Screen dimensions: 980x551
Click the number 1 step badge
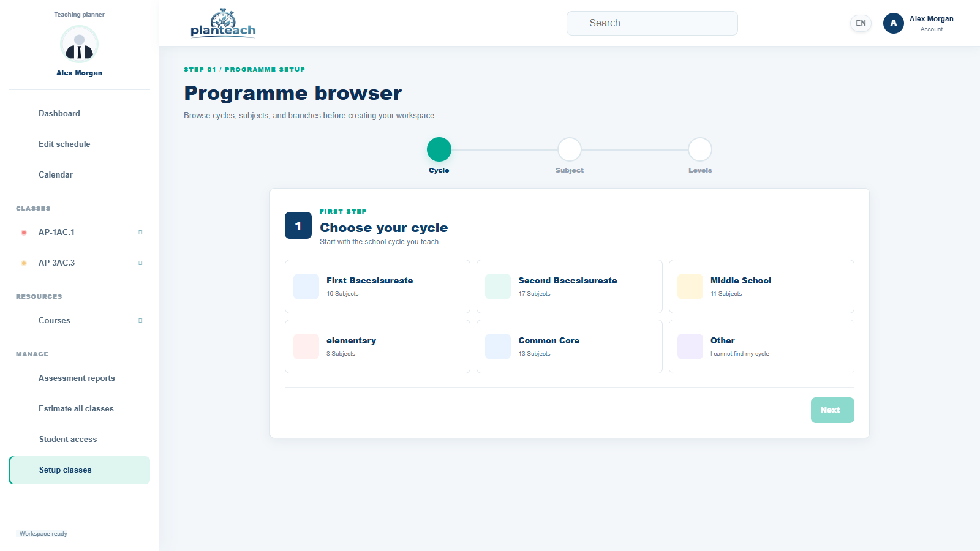tap(298, 225)
